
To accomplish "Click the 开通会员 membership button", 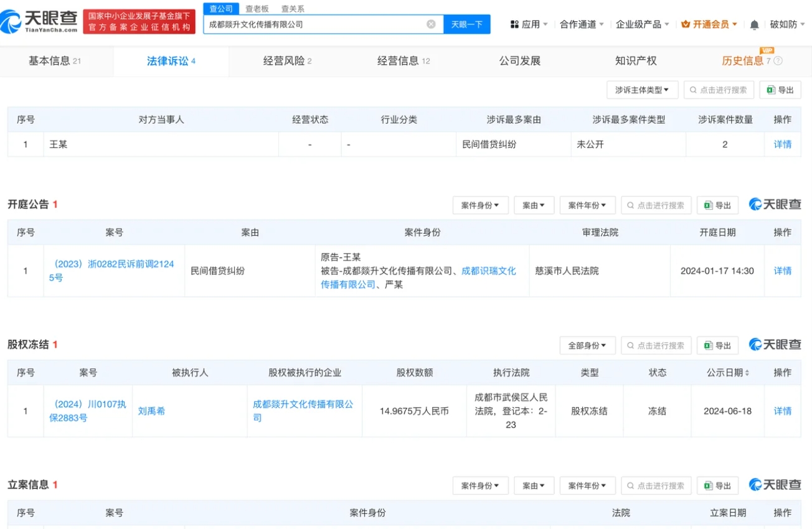I will 710,24.
